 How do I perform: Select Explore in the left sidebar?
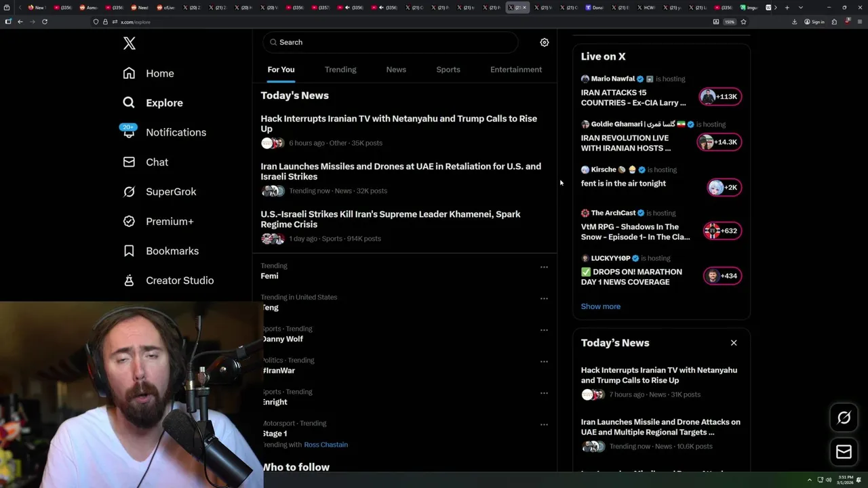coord(153,103)
